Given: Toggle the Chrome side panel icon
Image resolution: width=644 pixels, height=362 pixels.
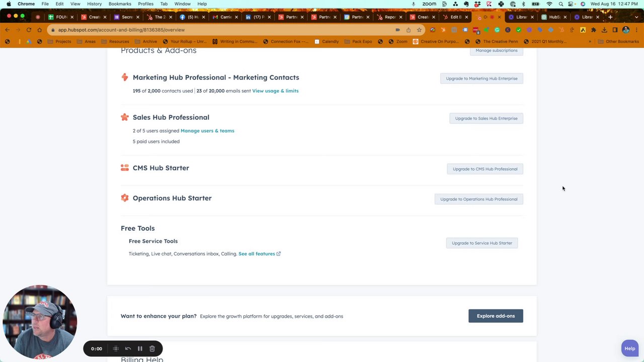Looking at the screenshot, I should [615, 30].
